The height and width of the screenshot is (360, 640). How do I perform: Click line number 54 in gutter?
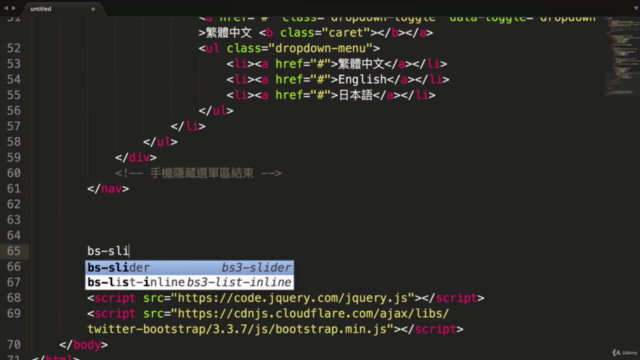(14, 80)
